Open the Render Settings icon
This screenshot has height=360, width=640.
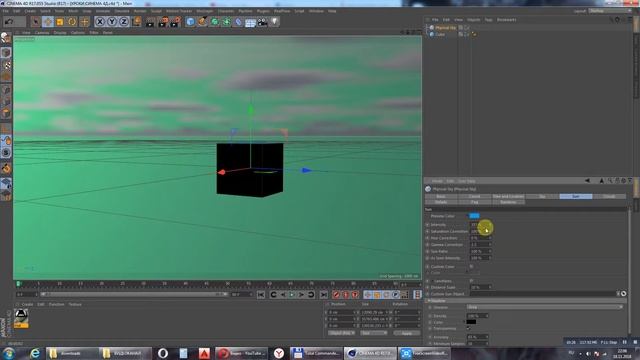click(x=175, y=22)
